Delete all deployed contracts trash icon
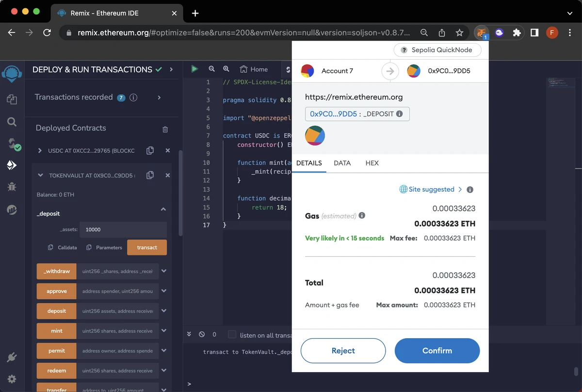 pos(165,129)
